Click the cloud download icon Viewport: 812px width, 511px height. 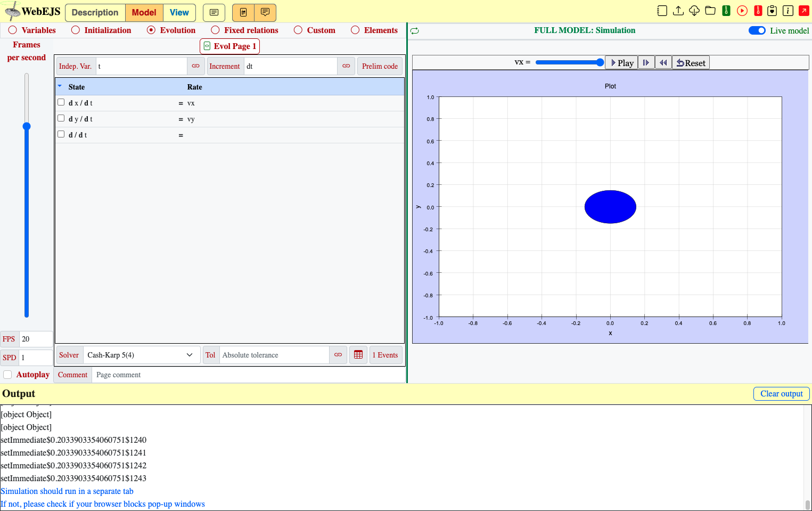tap(694, 11)
